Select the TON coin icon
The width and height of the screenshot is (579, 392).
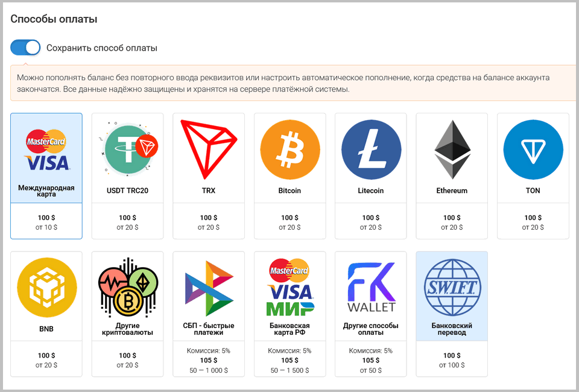533,150
